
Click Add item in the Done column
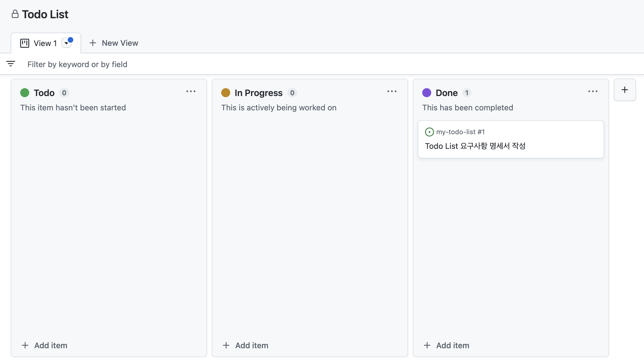point(447,345)
